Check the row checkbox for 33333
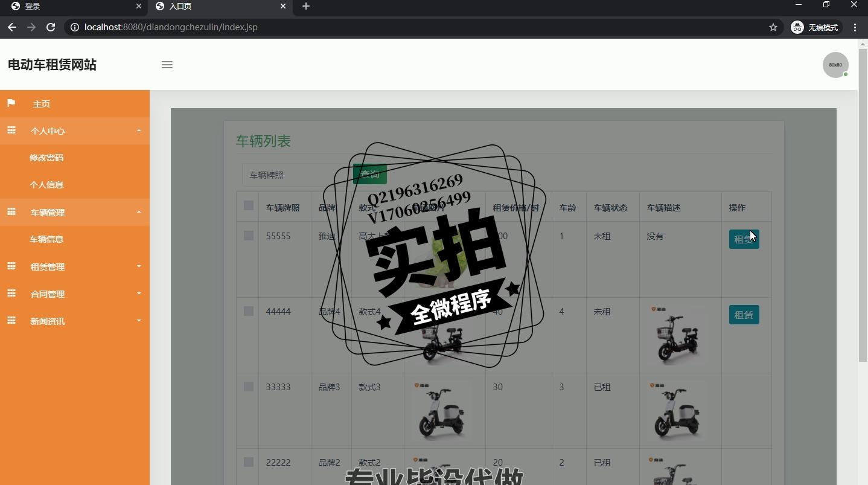The height and width of the screenshot is (485, 868). click(249, 387)
